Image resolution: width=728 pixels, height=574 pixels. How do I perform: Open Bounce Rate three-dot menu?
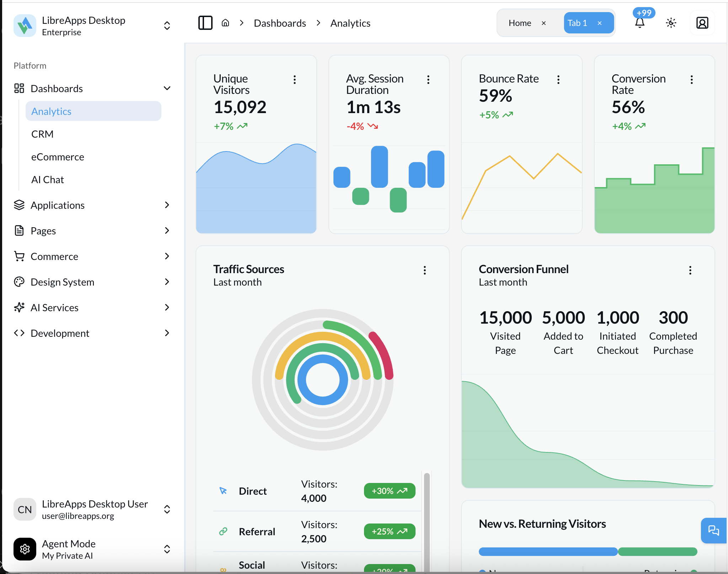(558, 80)
